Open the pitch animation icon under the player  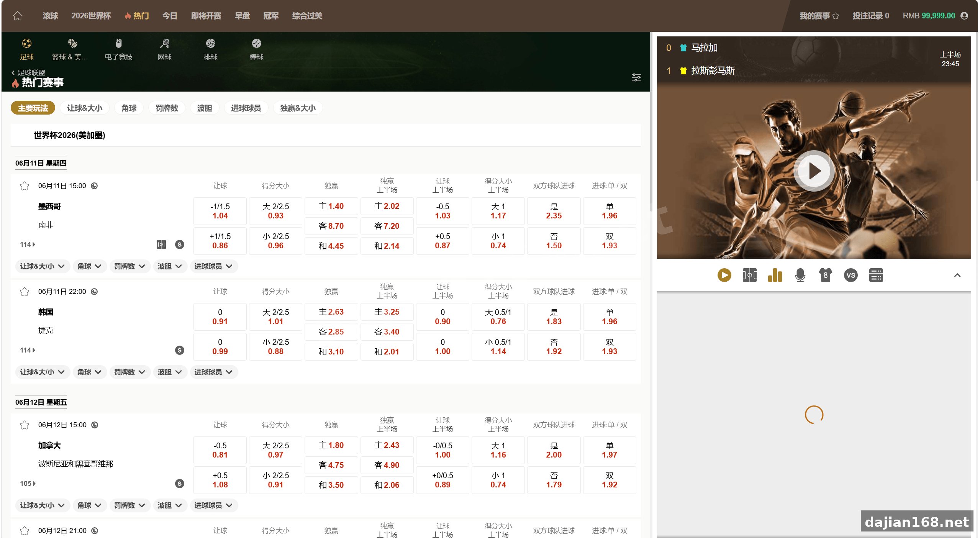[x=750, y=275]
